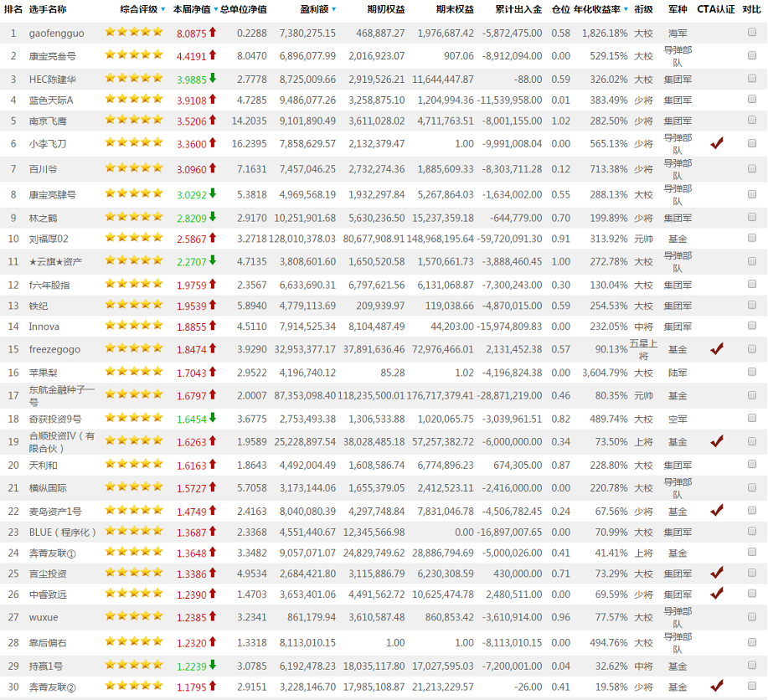Click green down arrow for 奇获投资9号
Viewport: 768px width, 700px height.
click(213, 418)
